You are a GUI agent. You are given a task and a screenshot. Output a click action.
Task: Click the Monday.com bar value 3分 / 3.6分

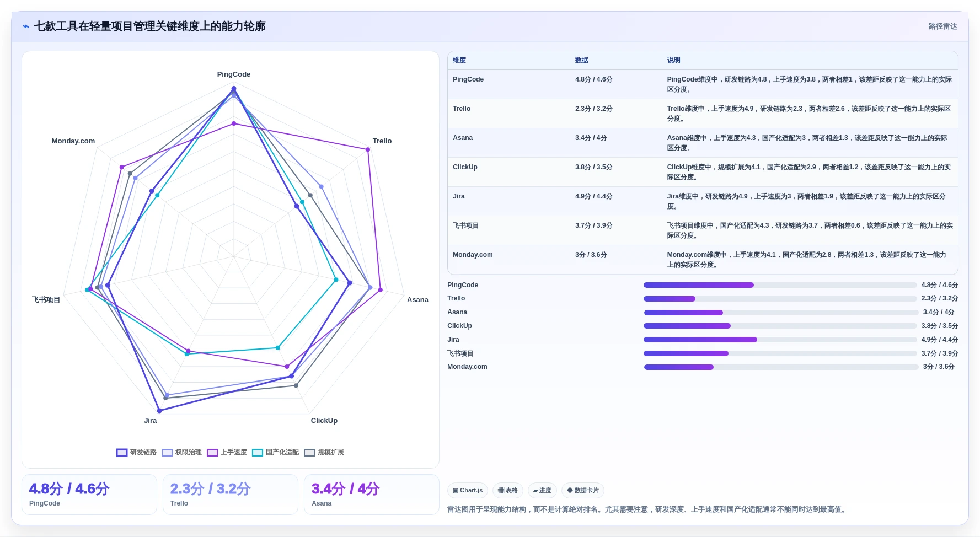(x=939, y=367)
